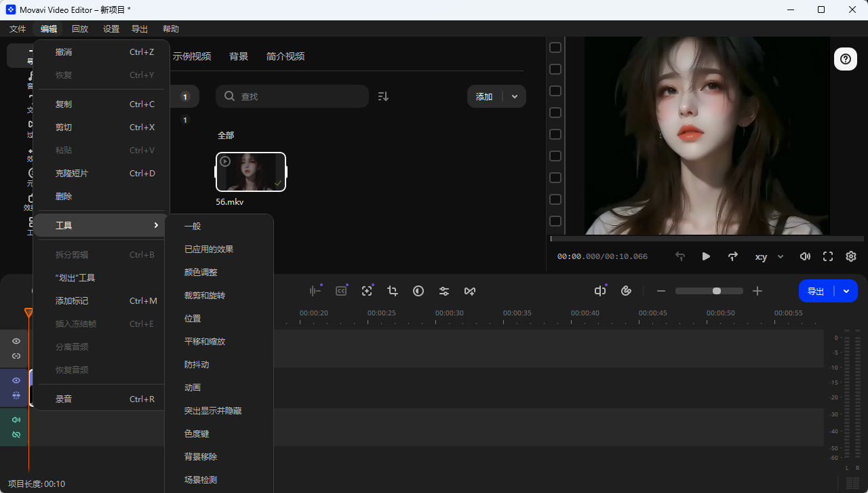The width and height of the screenshot is (868, 493).
Task: Open preview settings gear icon
Action: pos(851,256)
